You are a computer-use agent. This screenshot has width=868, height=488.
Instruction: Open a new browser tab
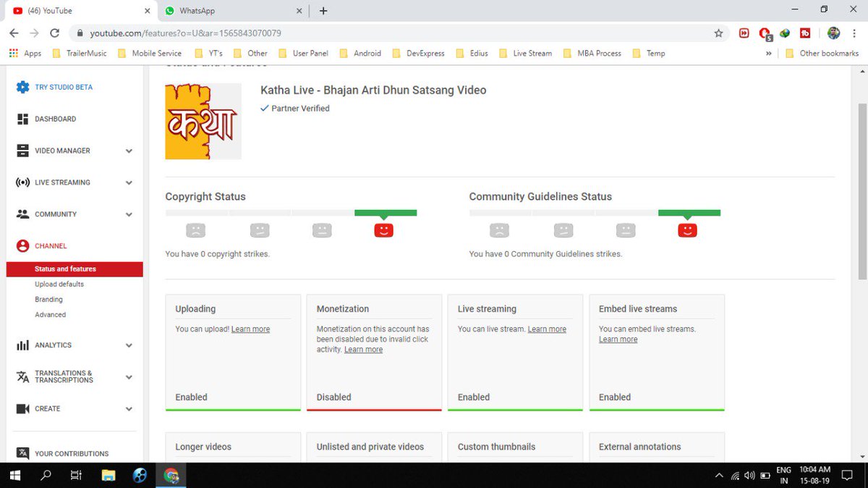[323, 11]
